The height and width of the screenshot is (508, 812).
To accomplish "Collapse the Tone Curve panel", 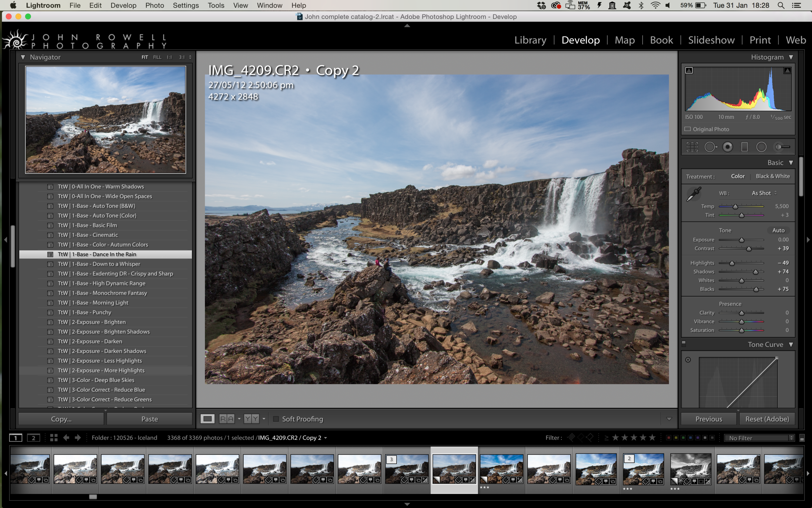I will tap(791, 345).
